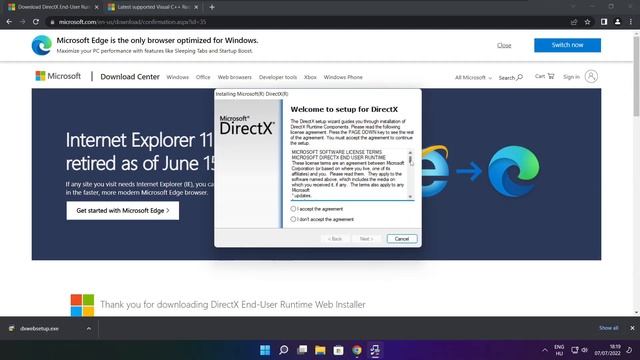This screenshot has width=640, height=360.
Task: Open the Web browsers menu item
Action: [235, 77]
